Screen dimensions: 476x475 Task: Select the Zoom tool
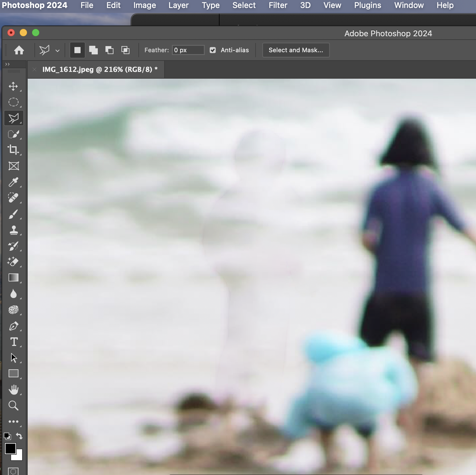13,406
